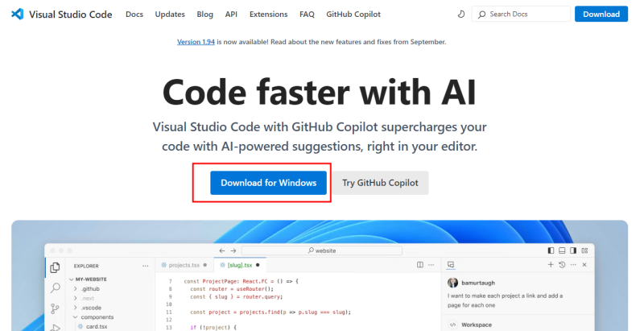
Task: Toggle the dark theme moon icon
Action: coord(461,14)
